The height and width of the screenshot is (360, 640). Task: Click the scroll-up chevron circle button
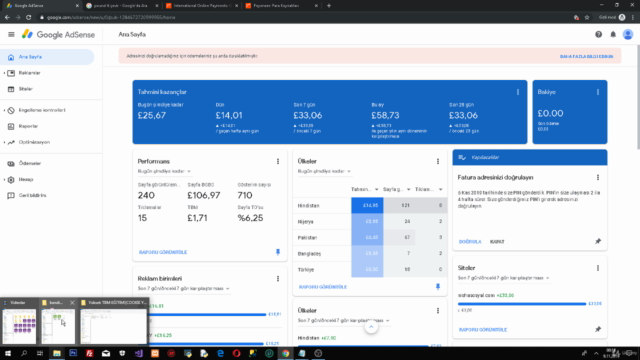coord(371,327)
